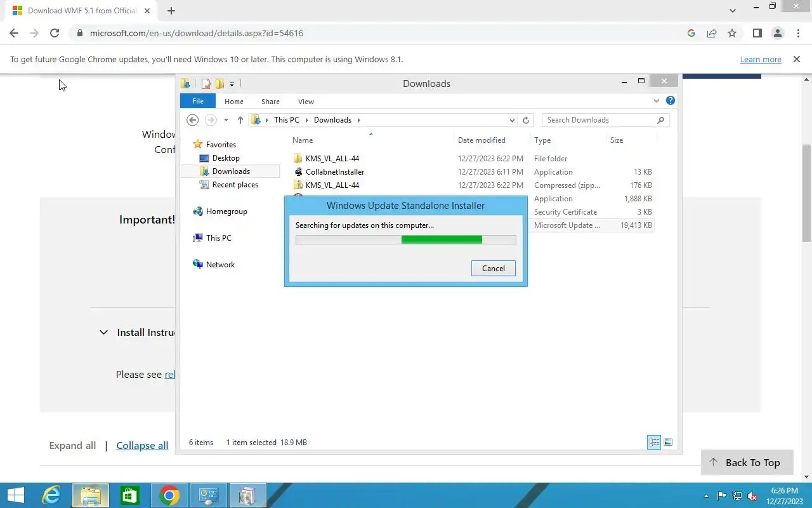812x508 pixels.
Task: Click the update search progress bar
Action: (x=405, y=239)
